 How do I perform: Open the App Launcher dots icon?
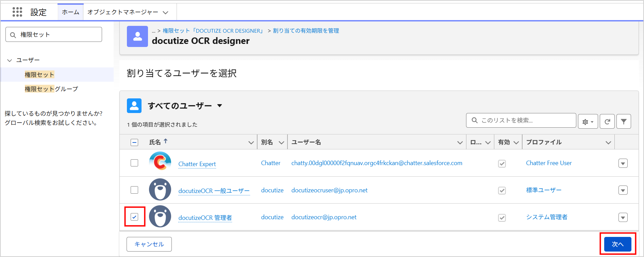(17, 12)
